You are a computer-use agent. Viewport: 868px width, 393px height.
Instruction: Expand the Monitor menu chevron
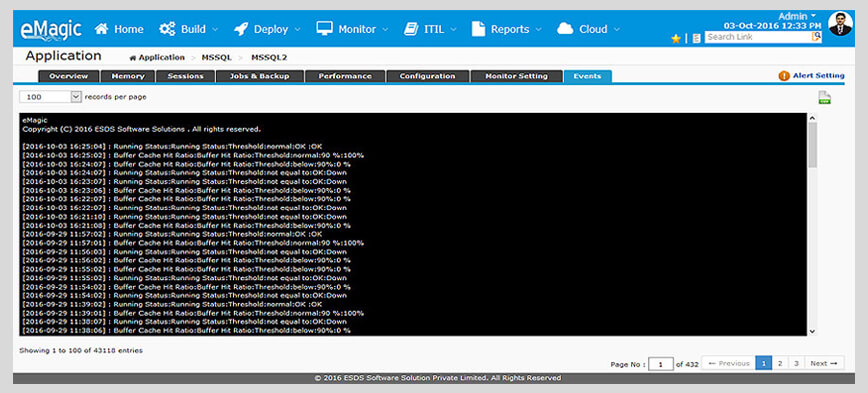pyautogui.click(x=385, y=29)
